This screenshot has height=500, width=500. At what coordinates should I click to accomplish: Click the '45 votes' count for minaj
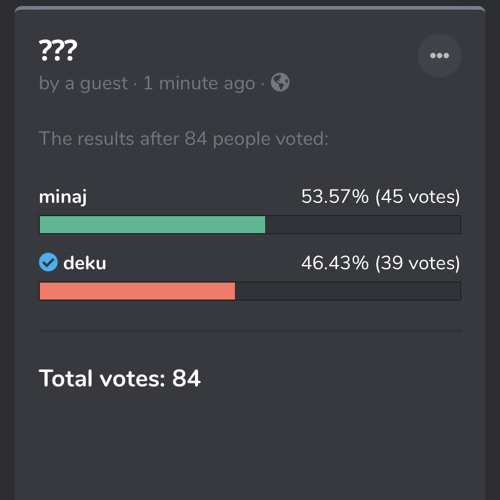(418, 197)
